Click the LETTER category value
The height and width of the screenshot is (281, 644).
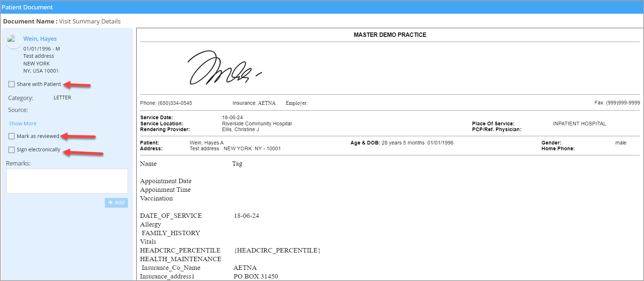click(62, 98)
